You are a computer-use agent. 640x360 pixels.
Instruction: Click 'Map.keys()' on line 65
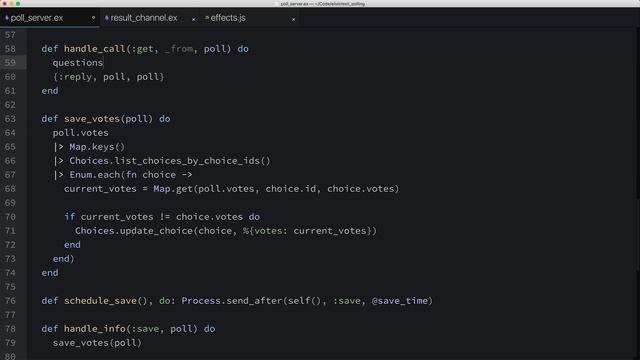coord(97,147)
